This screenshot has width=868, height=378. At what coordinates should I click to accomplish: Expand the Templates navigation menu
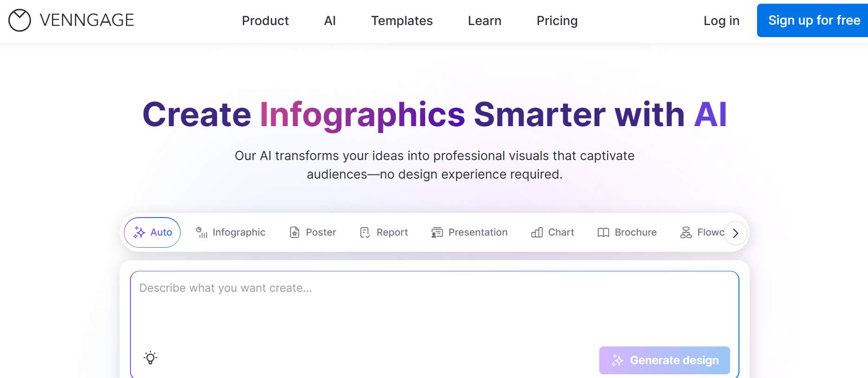point(402,21)
